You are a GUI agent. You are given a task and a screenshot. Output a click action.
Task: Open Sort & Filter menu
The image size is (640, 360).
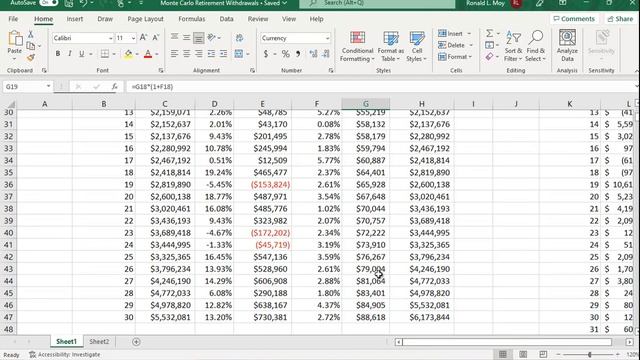tap(513, 47)
